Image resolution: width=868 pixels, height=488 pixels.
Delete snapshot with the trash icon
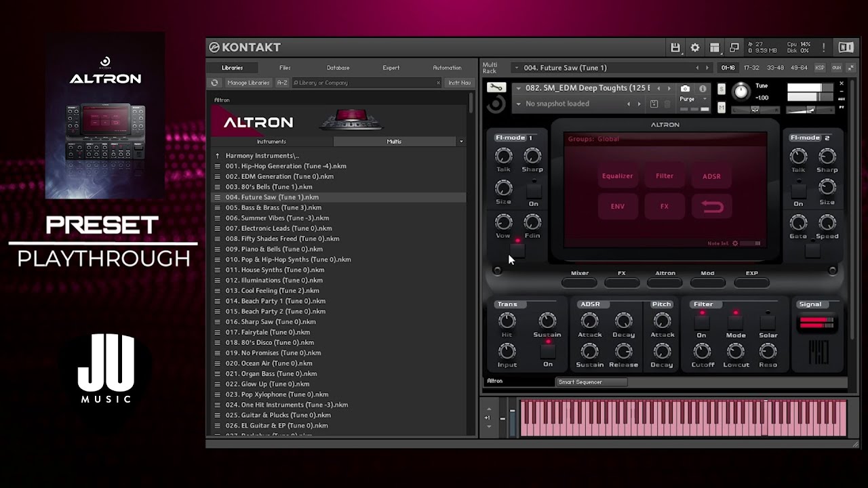click(667, 104)
